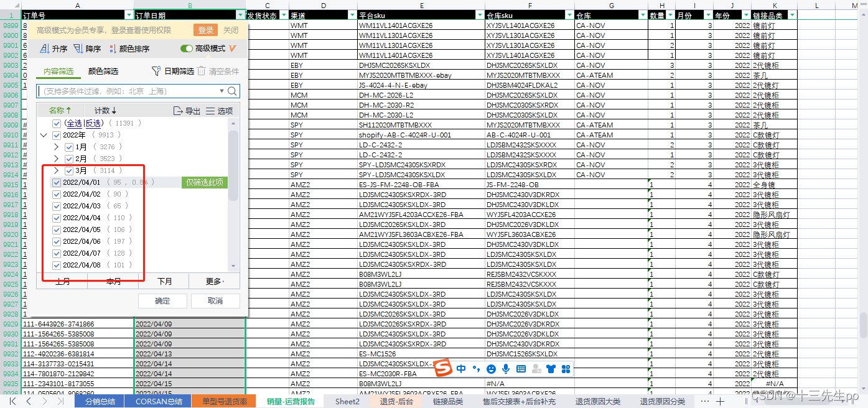Cancel filter with 取消 button
868x408 pixels.
pos(215,300)
